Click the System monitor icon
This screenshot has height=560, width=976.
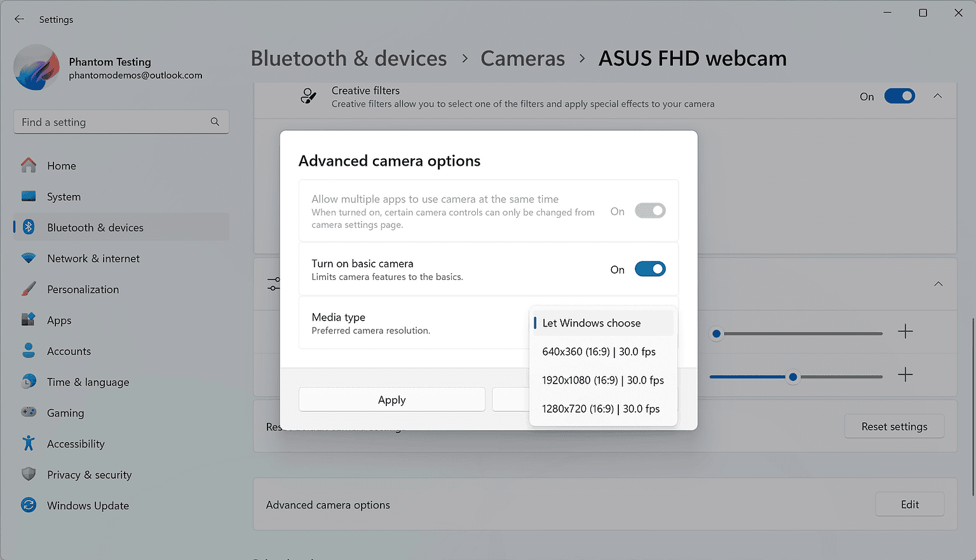click(x=29, y=196)
